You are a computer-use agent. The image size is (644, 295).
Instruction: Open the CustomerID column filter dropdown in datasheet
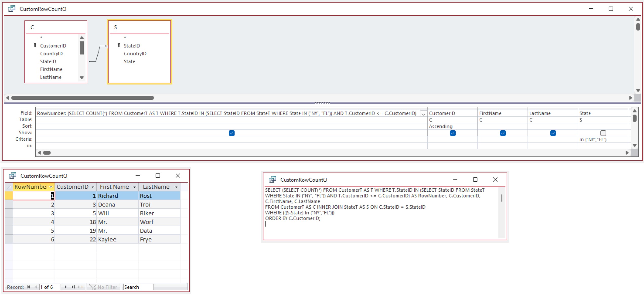pyautogui.click(x=92, y=187)
